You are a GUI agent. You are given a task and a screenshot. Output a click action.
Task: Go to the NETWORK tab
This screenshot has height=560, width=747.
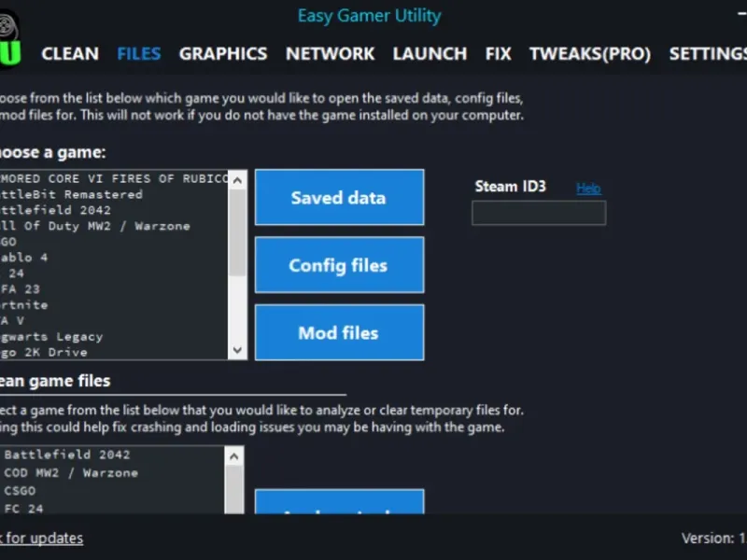tap(330, 53)
